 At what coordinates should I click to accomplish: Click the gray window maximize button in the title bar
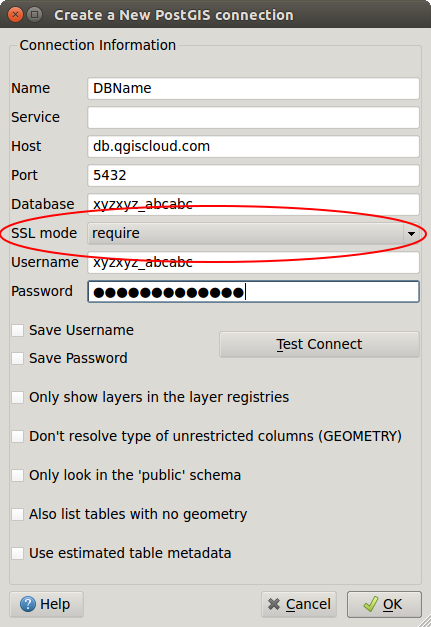34,15
